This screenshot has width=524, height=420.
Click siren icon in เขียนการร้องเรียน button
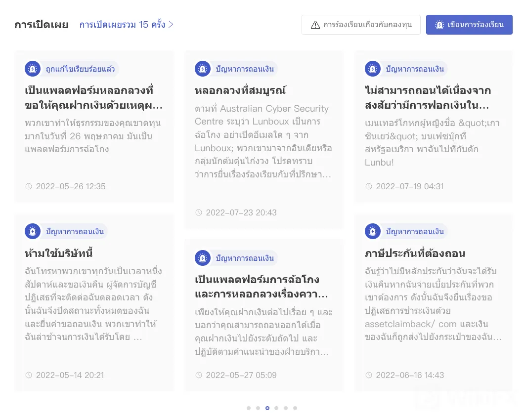point(439,25)
